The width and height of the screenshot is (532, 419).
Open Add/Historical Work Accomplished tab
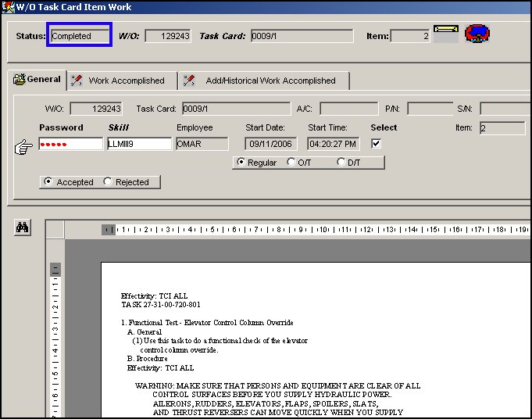pos(264,81)
